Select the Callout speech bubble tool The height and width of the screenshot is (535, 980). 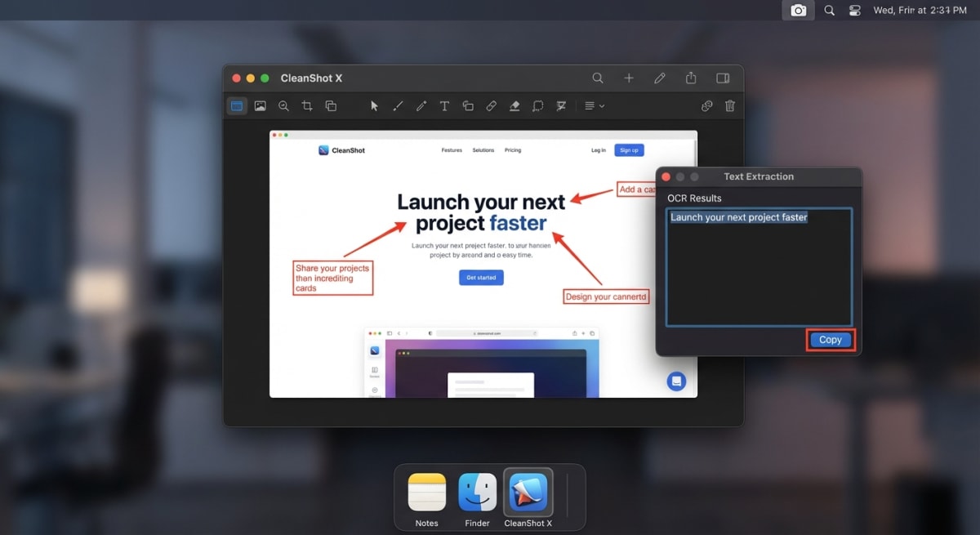pos(537,105)
